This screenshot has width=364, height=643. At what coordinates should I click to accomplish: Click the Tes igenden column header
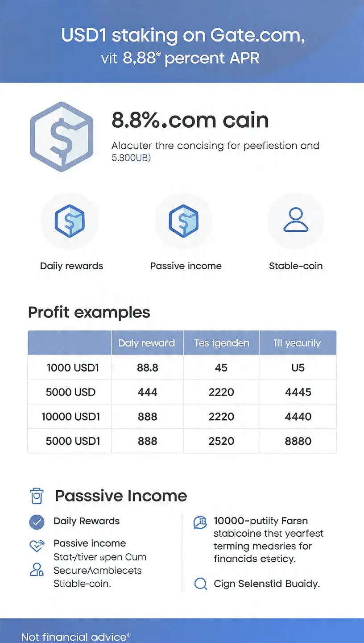221,343
